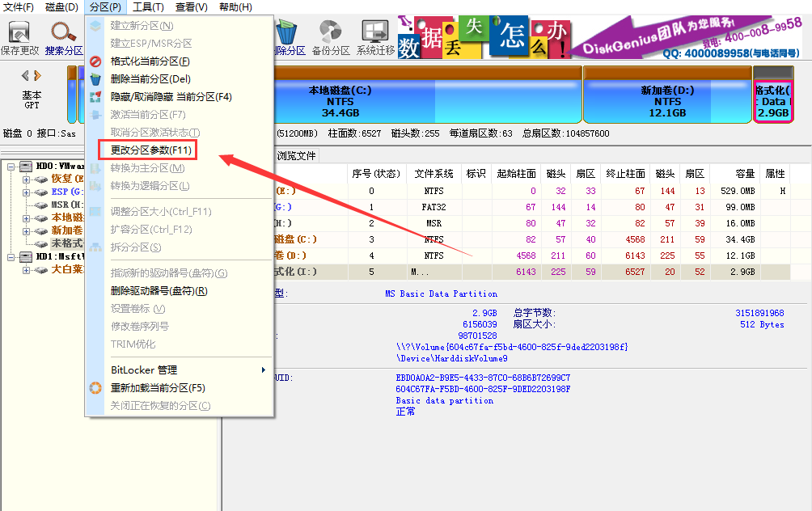Click the \Device\HarddiskVolume9 path text
This screenshot has height=511, width=812.
tap(452, 358)
